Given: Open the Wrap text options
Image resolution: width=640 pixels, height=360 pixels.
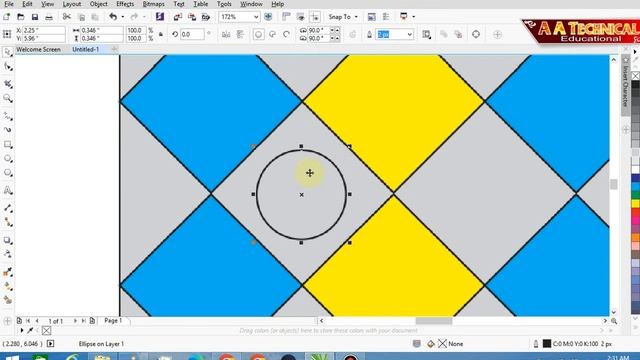Looking at the screenshot, I should tap(427, 34).
